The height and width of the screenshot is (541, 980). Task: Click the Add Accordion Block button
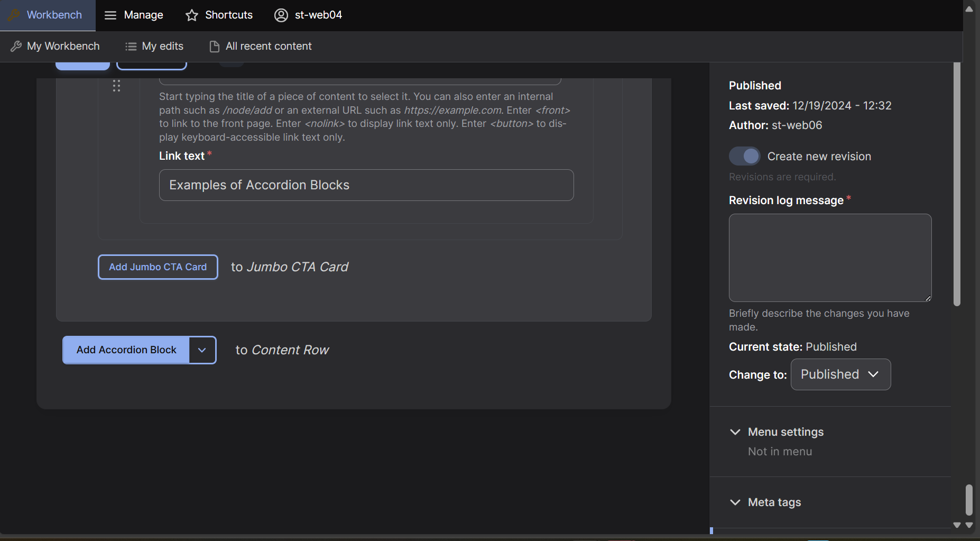pos(126,350)
